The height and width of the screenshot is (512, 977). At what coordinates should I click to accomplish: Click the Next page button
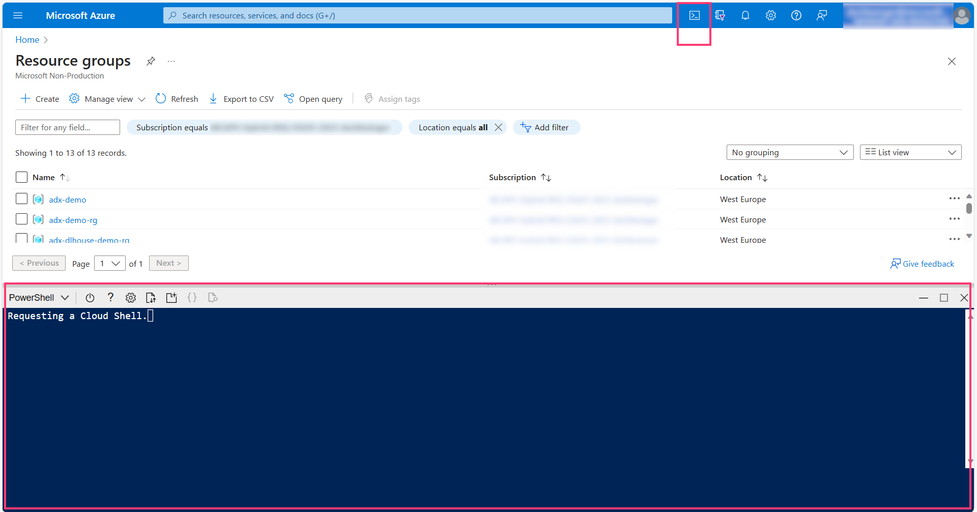coord(168,263)
